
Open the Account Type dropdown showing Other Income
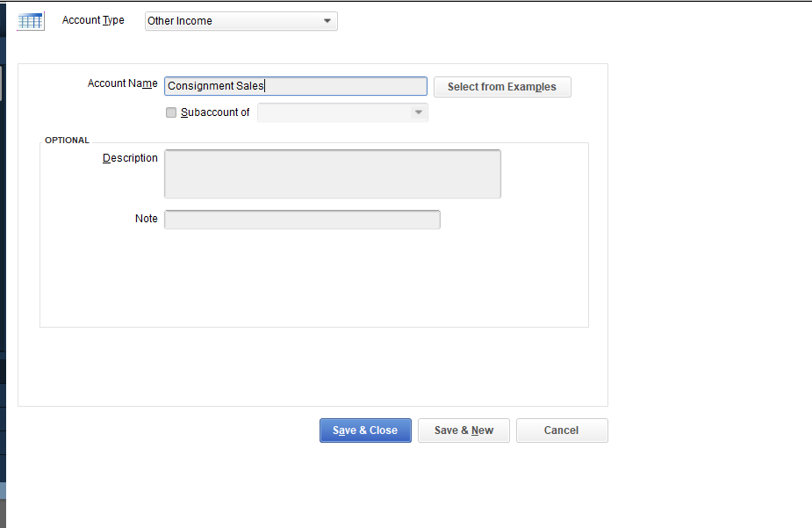241,21
